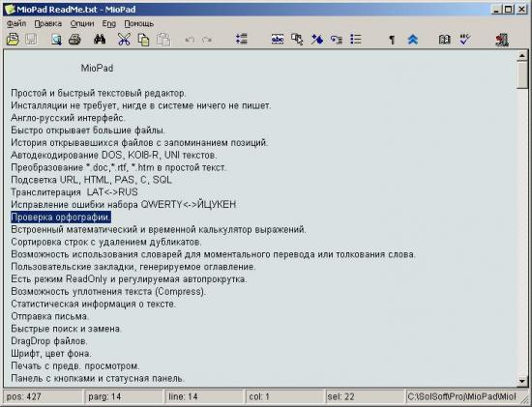This screenshot has height=407, width=532.
Task: Click line Простой и быстрый текстовый редактор
Action: click(99, 93)
